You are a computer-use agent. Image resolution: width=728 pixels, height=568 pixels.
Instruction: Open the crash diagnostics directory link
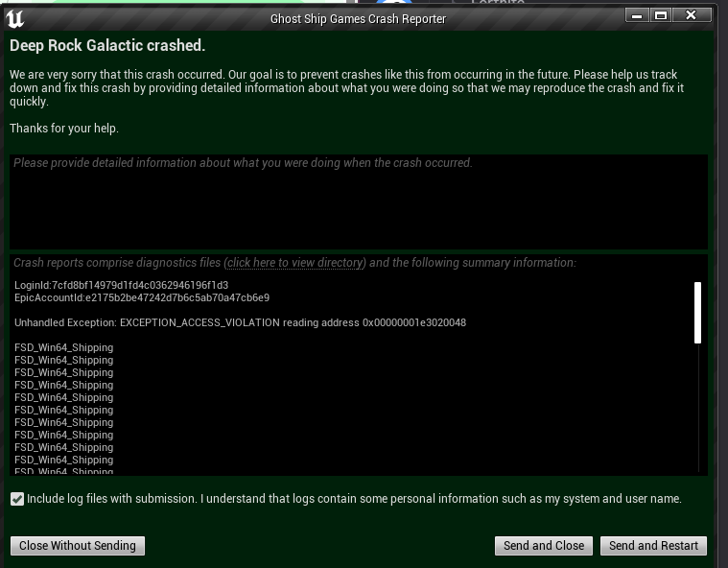click(x=295, y=263)
